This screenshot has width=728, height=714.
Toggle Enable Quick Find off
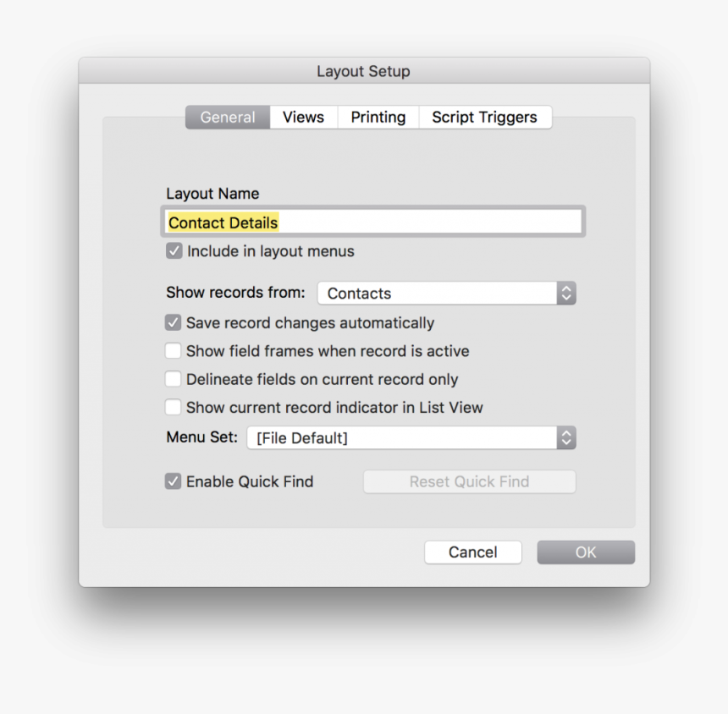(173, 481)
